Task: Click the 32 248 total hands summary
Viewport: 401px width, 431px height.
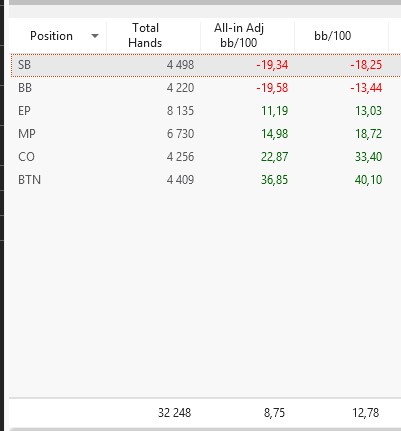Action: tap(174, 413)
